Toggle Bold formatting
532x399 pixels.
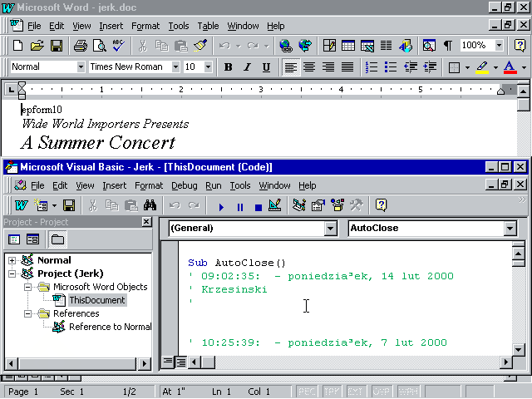[228, 66]
